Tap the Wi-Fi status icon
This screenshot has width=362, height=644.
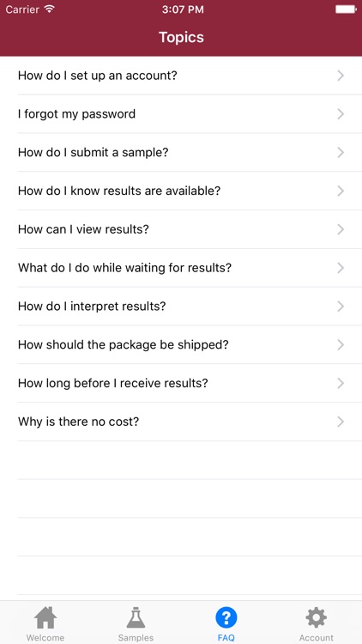(50, 9)
